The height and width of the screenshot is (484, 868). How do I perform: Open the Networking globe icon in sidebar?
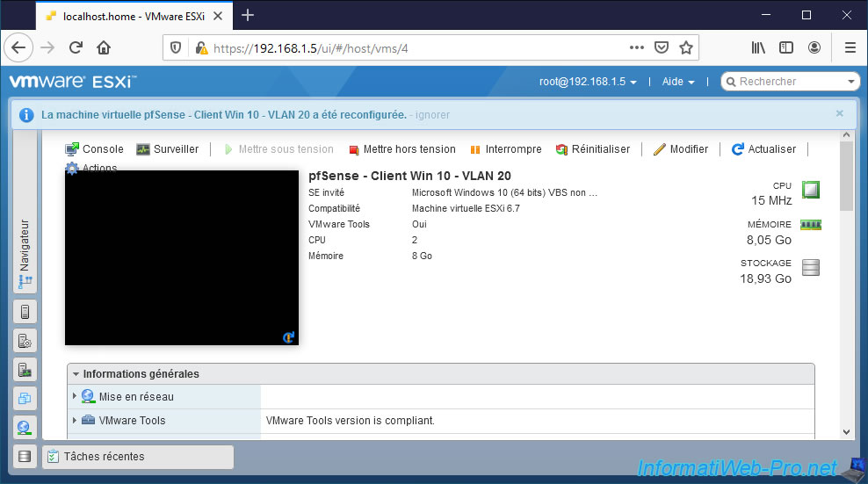[x=25, y=427]
